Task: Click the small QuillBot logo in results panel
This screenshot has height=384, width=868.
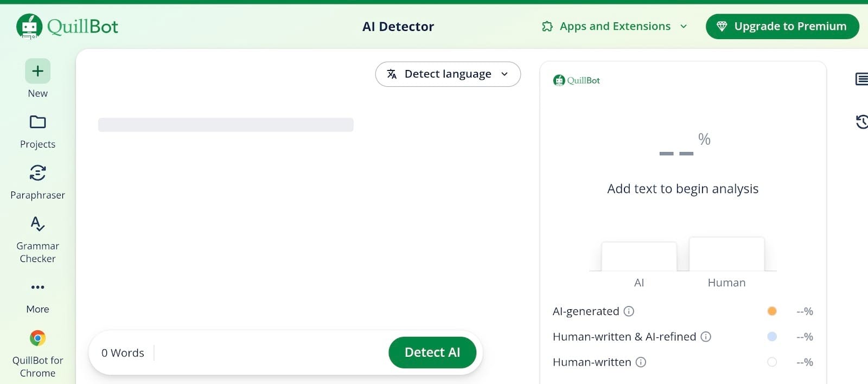Action: [576, 80]
